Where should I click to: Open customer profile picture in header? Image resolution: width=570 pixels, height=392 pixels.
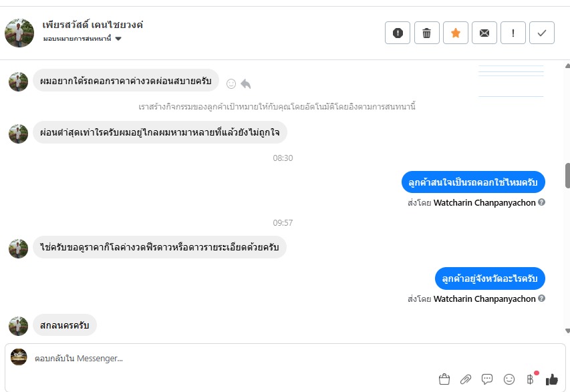click(19, 33)
